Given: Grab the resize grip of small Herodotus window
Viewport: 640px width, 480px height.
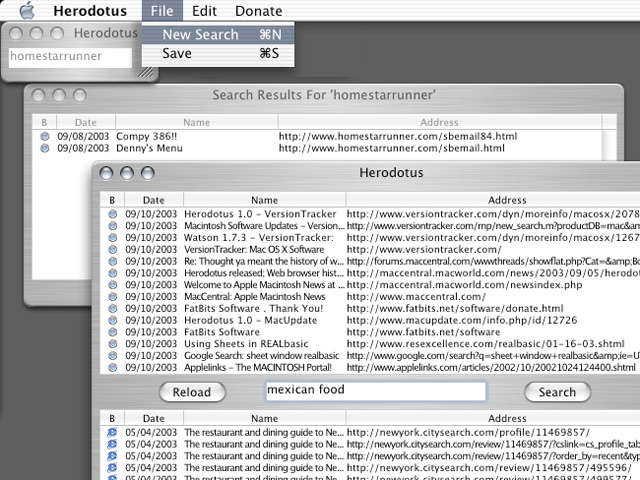Looking at the screenshot, I should tap(146, 73).
